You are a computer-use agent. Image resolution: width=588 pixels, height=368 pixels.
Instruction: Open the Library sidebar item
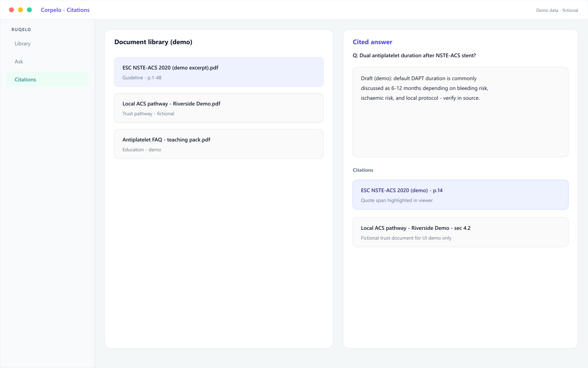click(47, 44)
